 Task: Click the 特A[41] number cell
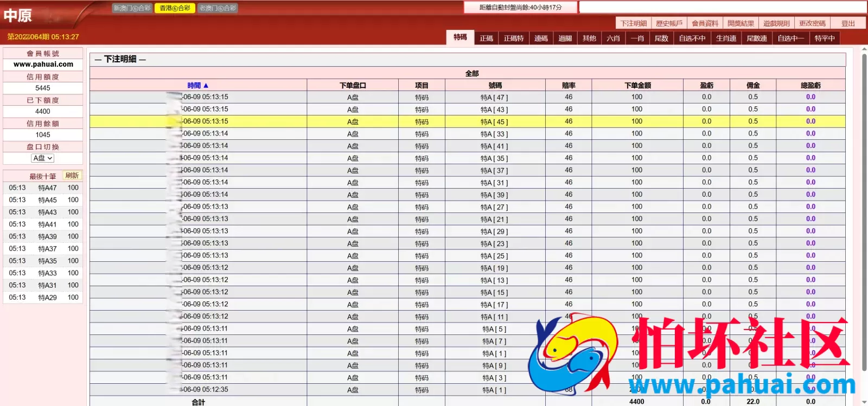[494, 146]
